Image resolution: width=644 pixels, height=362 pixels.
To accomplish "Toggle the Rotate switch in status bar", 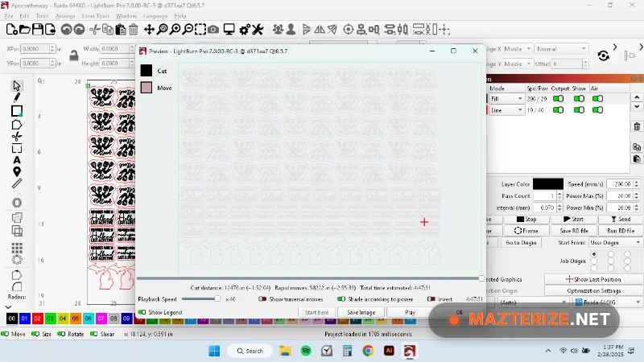I will click(x=62, y=334).
